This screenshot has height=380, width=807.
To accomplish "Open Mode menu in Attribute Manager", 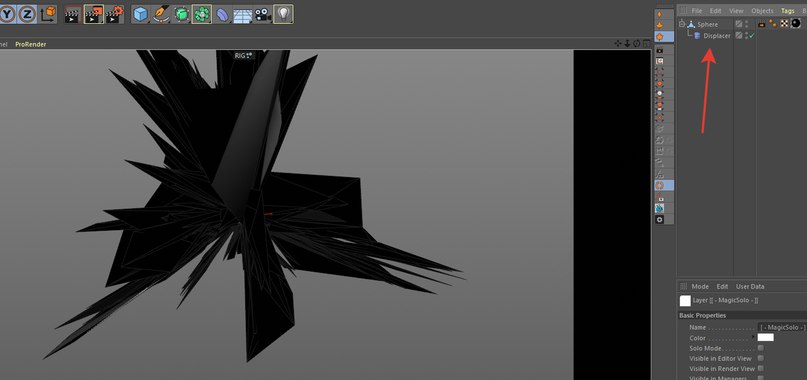I will tap(700, 286).
